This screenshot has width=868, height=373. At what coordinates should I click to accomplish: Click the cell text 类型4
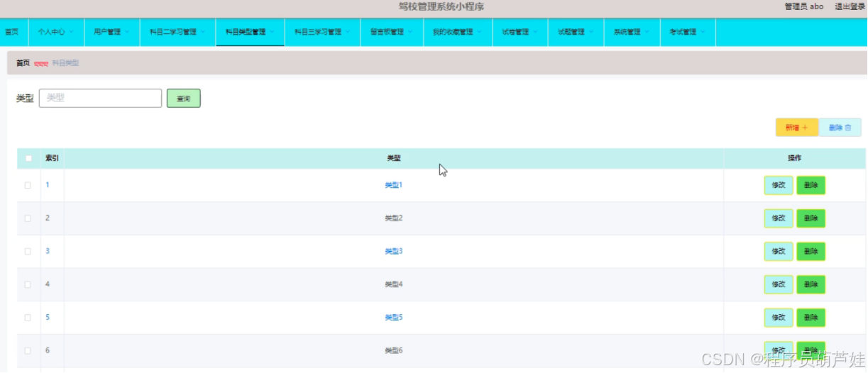click(394, 284)
